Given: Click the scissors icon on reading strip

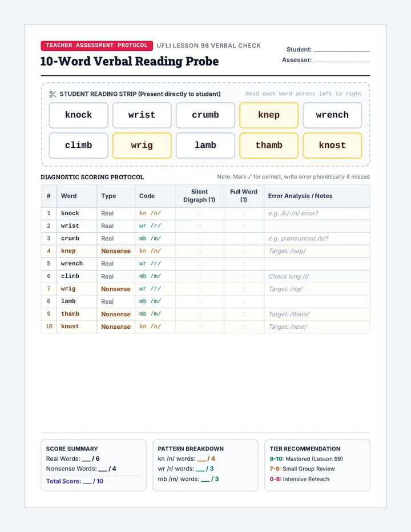Looking at the screenshot, I should pyautogui.click(x=53, y=94).
